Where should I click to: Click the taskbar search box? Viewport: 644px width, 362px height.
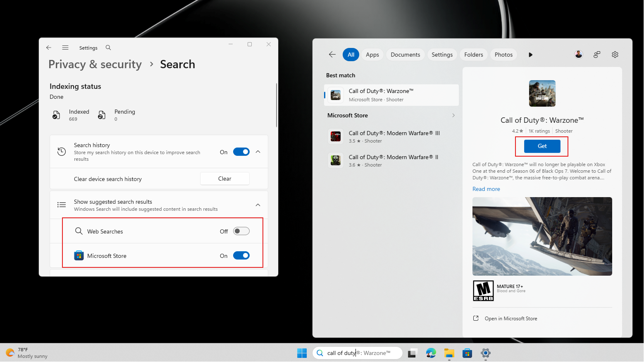coord(358,353)
